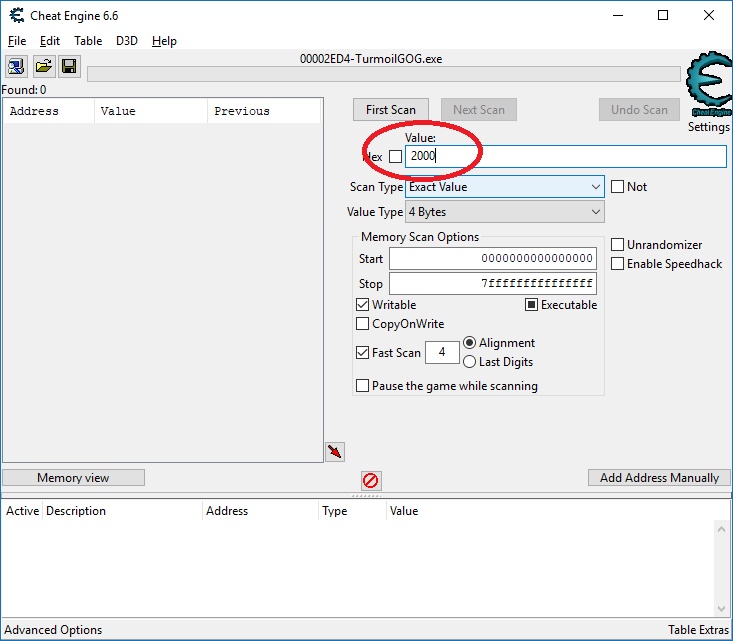
Task: Close the Cheat Engine window
Action: 709,15
